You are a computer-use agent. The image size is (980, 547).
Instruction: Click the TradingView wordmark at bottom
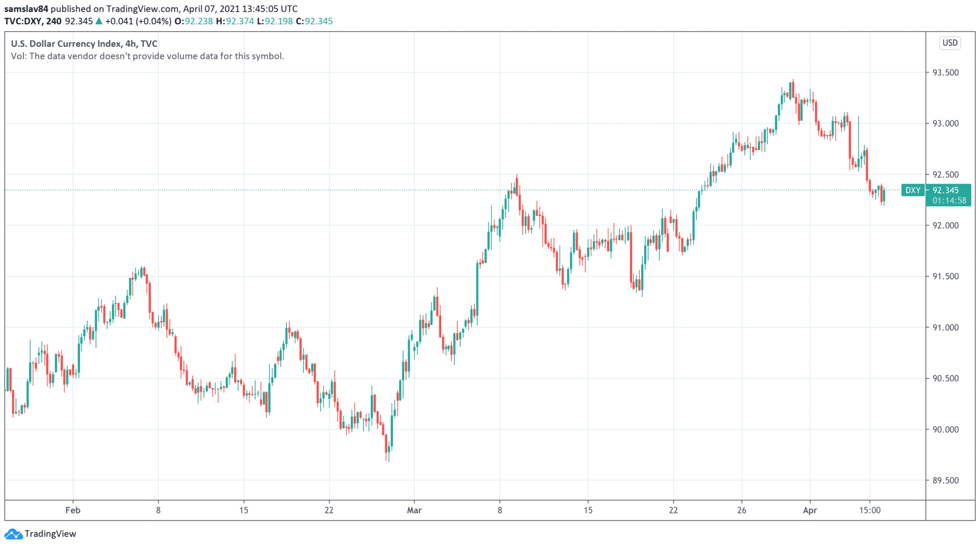tap(50, 534)
